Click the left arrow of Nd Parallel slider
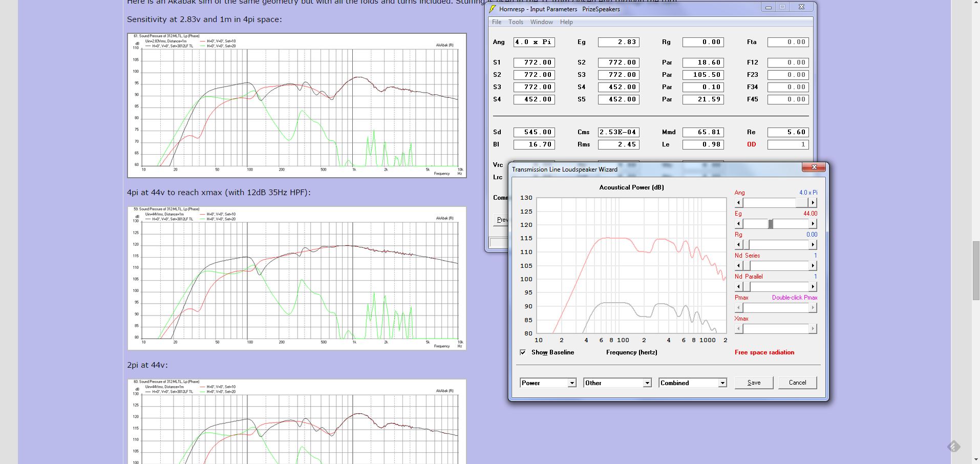 [738, 287]
